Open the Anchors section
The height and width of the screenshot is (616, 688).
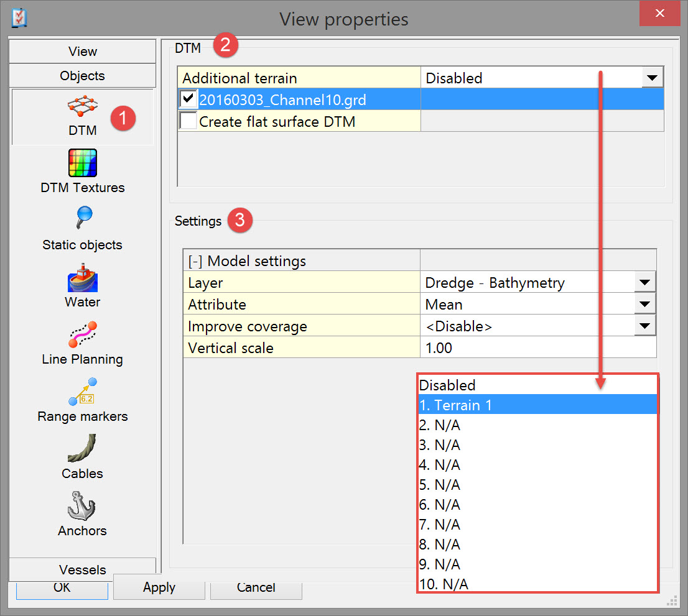click(82, 507)
